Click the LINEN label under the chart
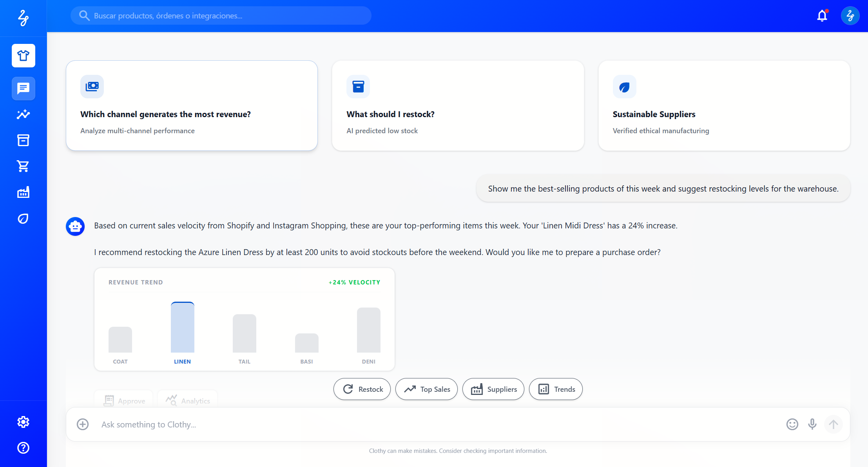Screen dimensions: 868x467 point(183,362)
